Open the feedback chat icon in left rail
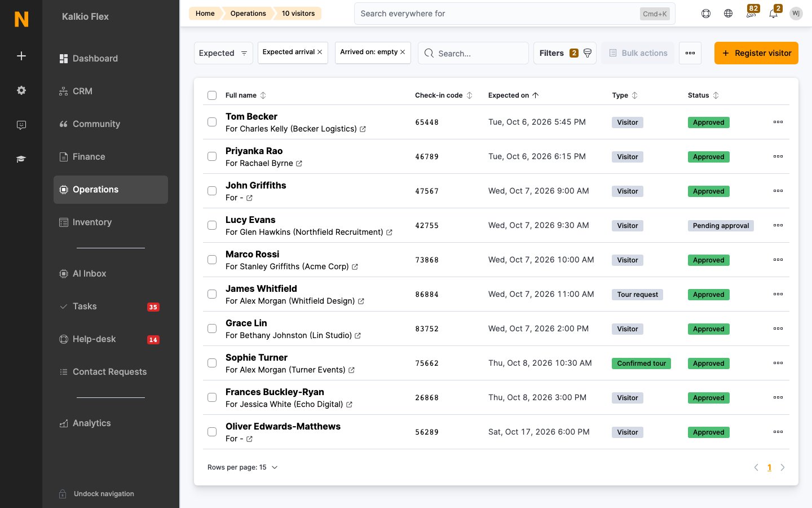The width and height of the screenshot is (812, 508). (21, 125)
